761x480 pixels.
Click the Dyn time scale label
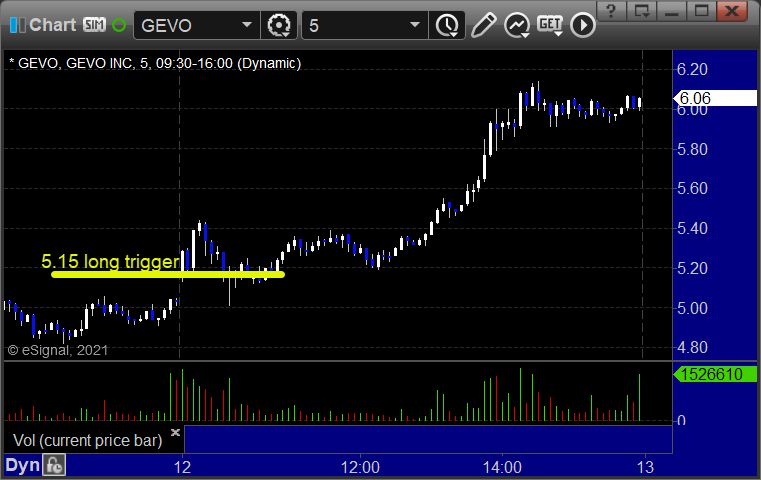22,465
